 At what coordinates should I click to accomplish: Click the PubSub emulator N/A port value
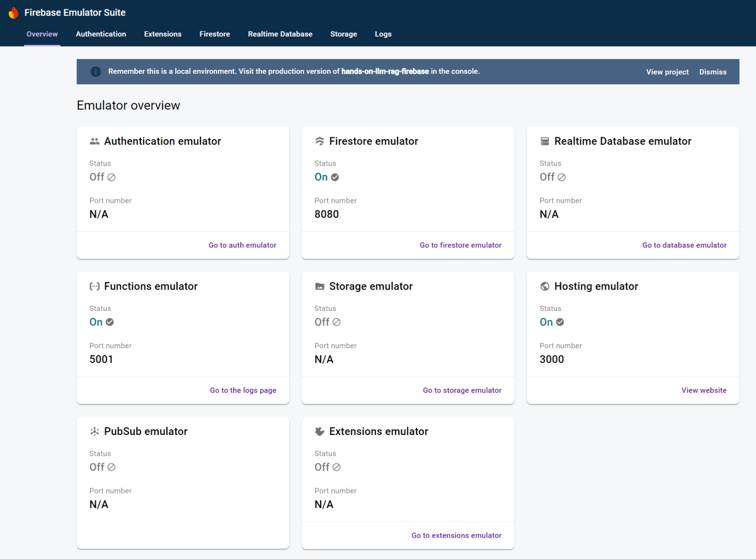tap(99, 504)
